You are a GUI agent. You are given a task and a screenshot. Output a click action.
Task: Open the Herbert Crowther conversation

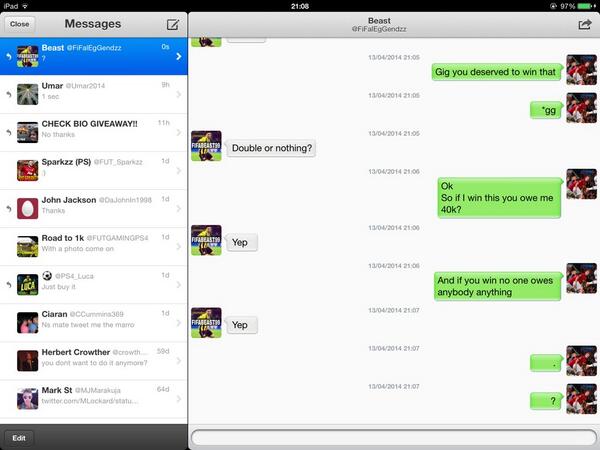point(94,361)
